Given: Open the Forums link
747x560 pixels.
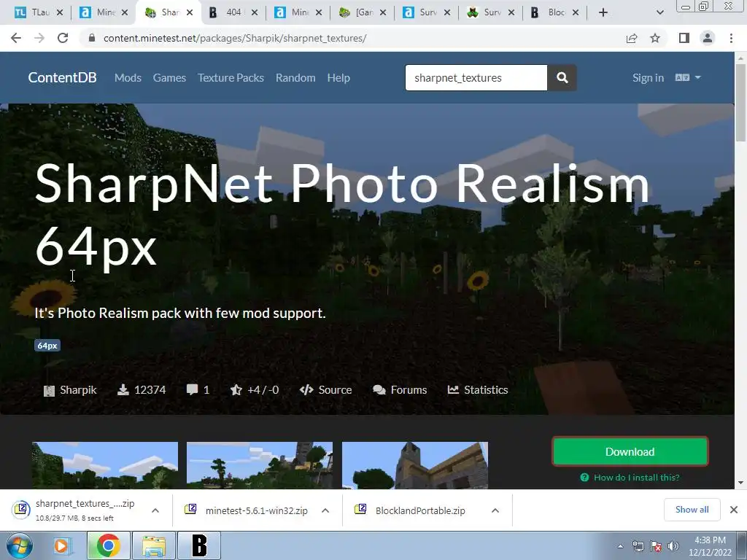Looking at the screenshot, I should 400,390.
